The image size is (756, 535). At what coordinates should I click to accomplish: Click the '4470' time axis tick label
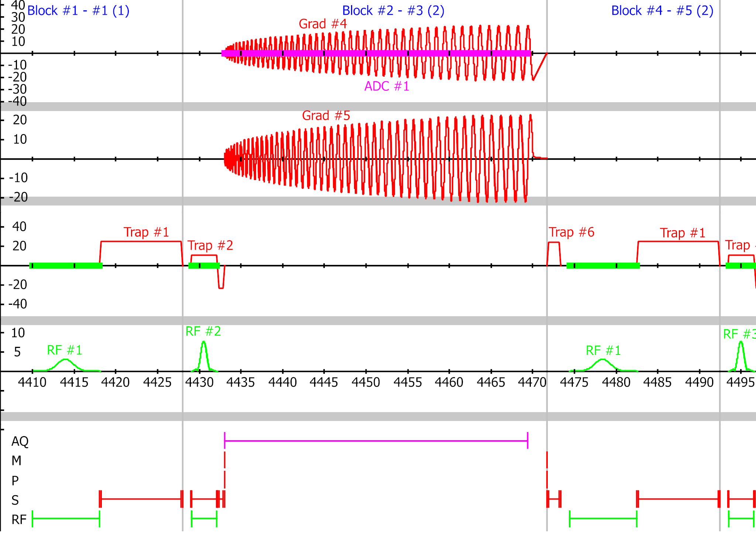532,382
